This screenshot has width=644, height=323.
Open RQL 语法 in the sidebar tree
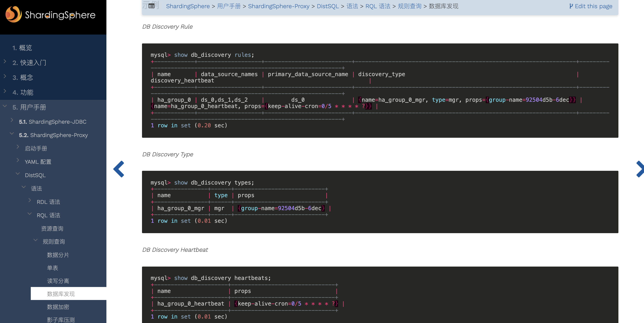[49, 215]
